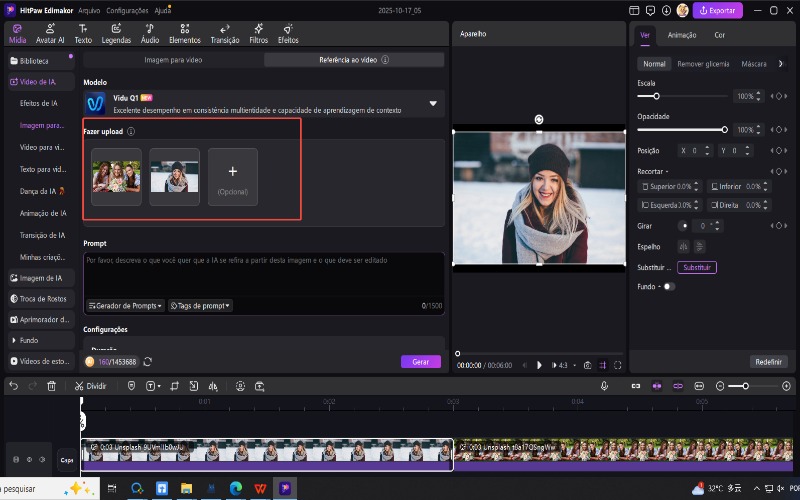
Task: Open the Tags de prompt dropdown
Action: coord(200,306)
